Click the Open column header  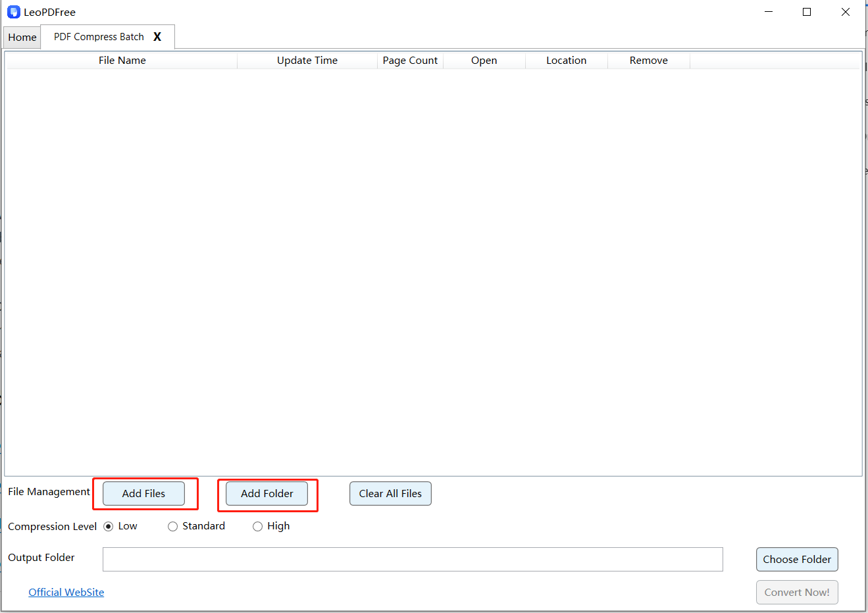pos(484,60)
